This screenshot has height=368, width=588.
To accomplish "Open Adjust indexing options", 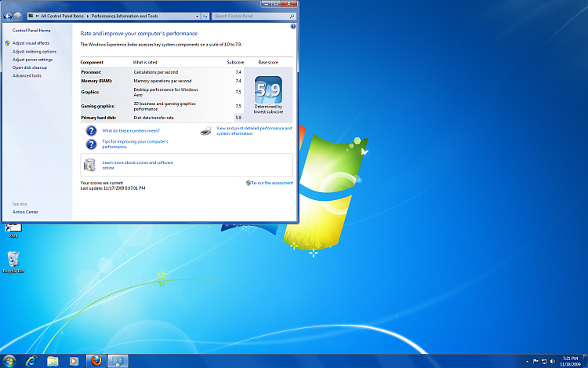I will 34,51.
